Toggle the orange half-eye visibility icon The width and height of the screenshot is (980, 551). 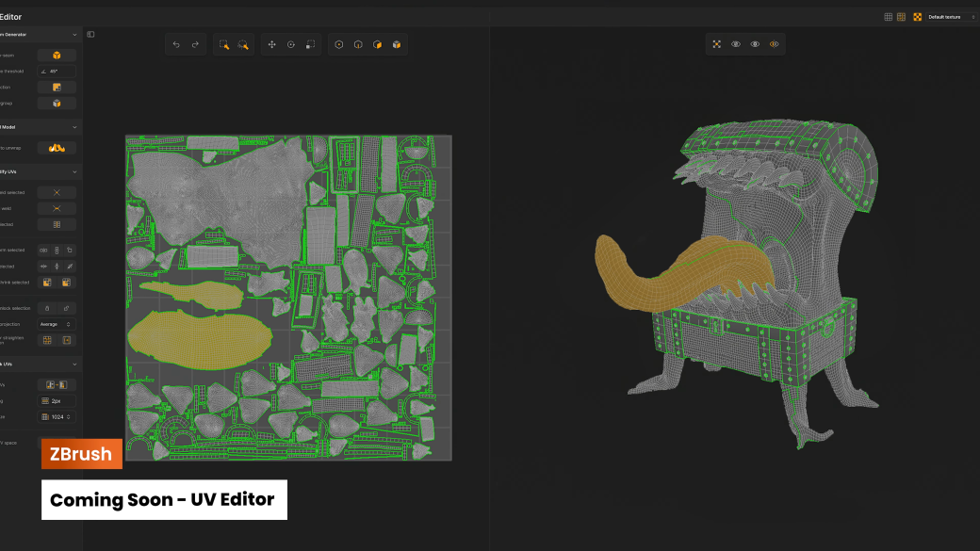click(775, 44)
